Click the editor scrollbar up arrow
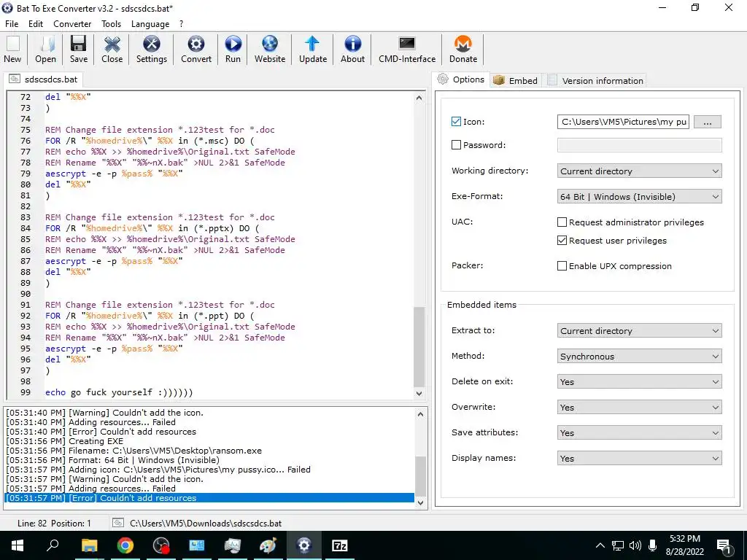Viewport: 747px width, 560px height. (419, 98)
